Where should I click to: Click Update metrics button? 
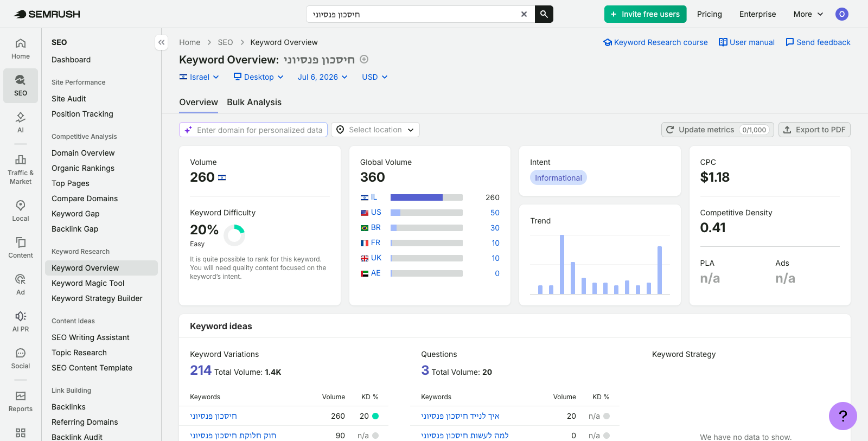(x=718, y=130)
